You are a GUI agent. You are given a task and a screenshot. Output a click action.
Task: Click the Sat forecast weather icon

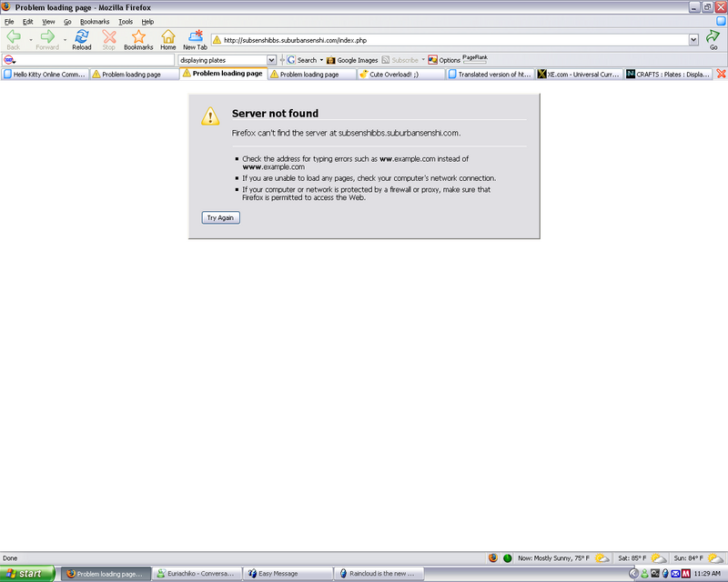(x=658, y=557)
